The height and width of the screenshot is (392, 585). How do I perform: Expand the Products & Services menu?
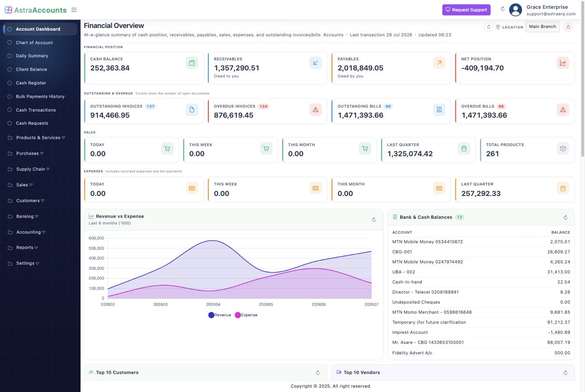[x=40, y=137]
